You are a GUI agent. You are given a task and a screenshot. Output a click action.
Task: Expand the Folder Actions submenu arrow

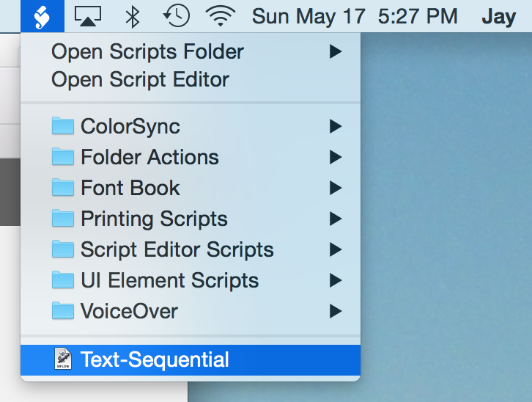click(x=336, y=157)
